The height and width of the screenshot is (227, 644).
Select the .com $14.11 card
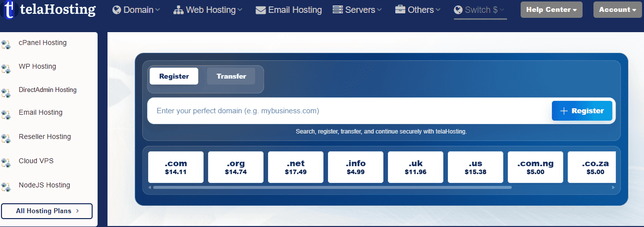(x=176, y=167)
